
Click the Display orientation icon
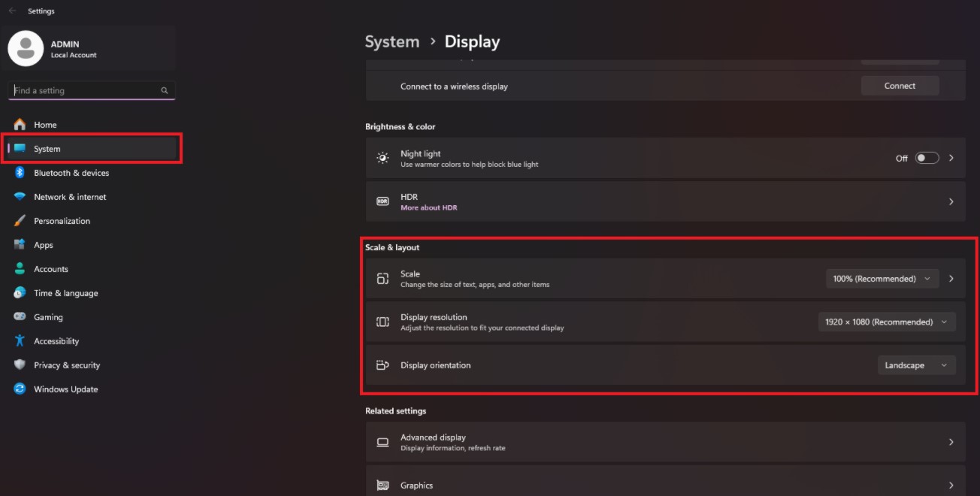383,365
